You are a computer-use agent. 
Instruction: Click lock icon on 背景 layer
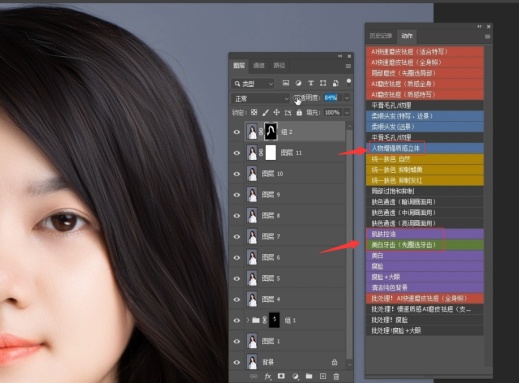[334, 362]
